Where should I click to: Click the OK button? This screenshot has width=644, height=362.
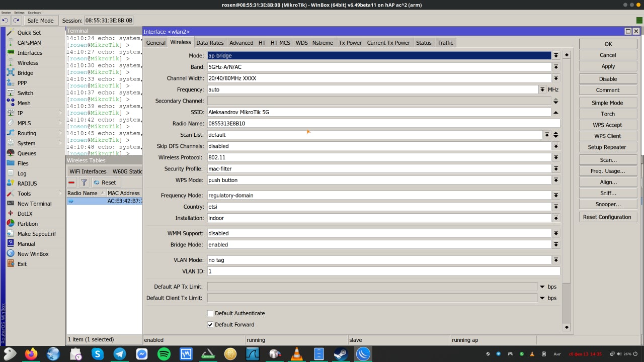click(x=608, y=44)
